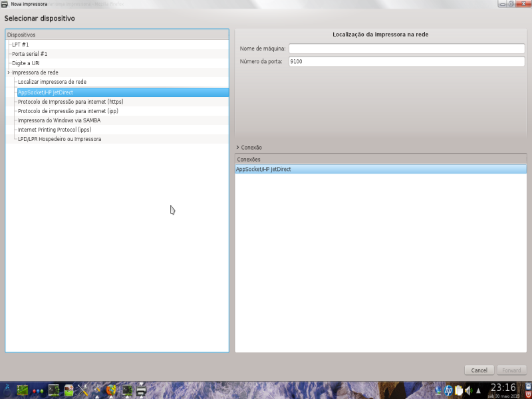Select Localizar impressora de rede
Image resolution: width=532 pixels, height=399 pixels.
52,82
